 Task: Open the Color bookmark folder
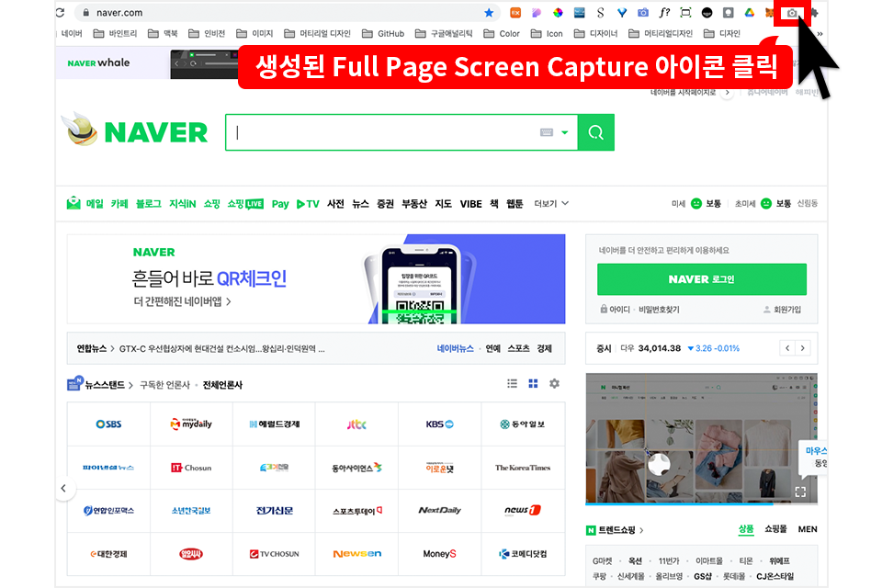[502, 34]
